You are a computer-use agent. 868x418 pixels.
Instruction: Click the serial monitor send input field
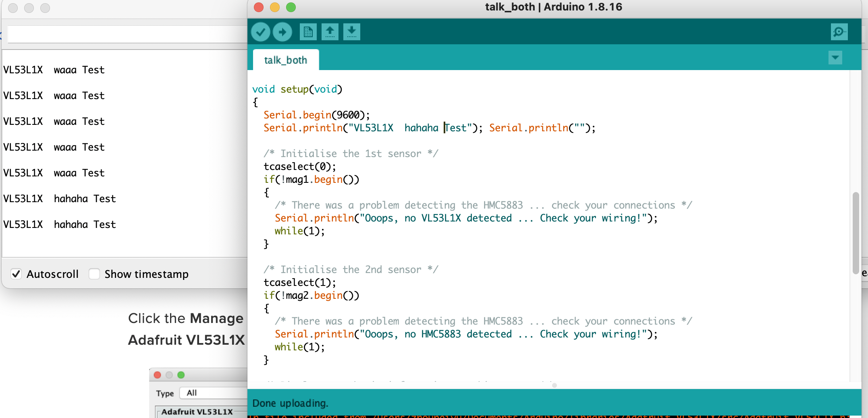point(127,34)
